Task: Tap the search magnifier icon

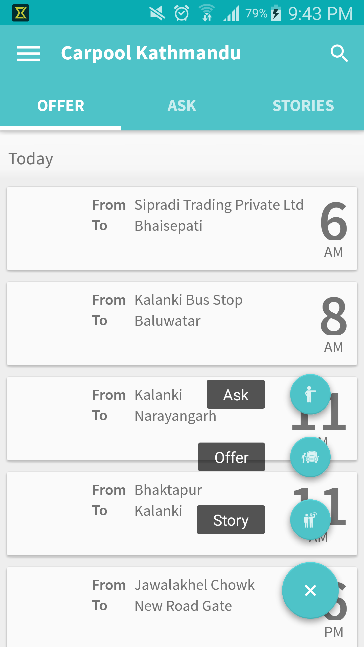Action: [x=339, y=54]
